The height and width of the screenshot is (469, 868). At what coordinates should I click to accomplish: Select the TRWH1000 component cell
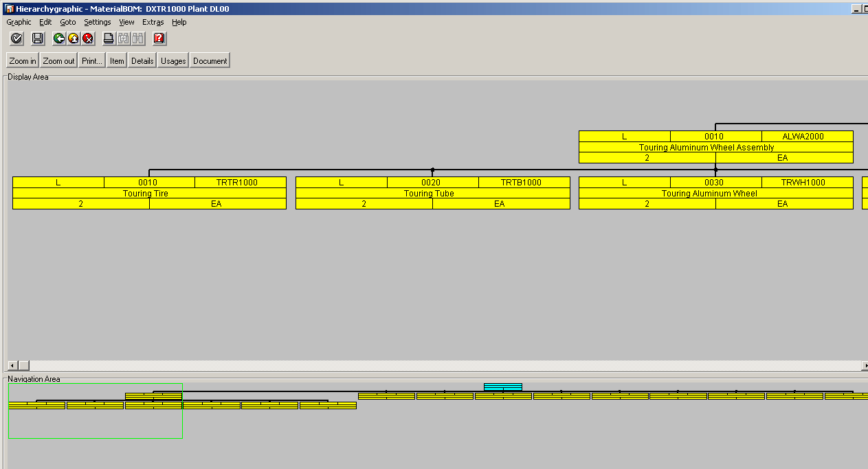click(808, 182)
